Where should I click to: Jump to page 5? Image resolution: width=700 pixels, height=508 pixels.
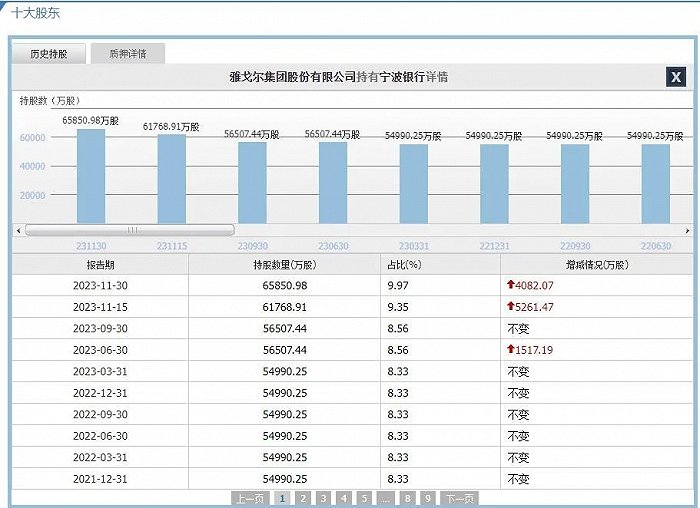coord(364,498)
